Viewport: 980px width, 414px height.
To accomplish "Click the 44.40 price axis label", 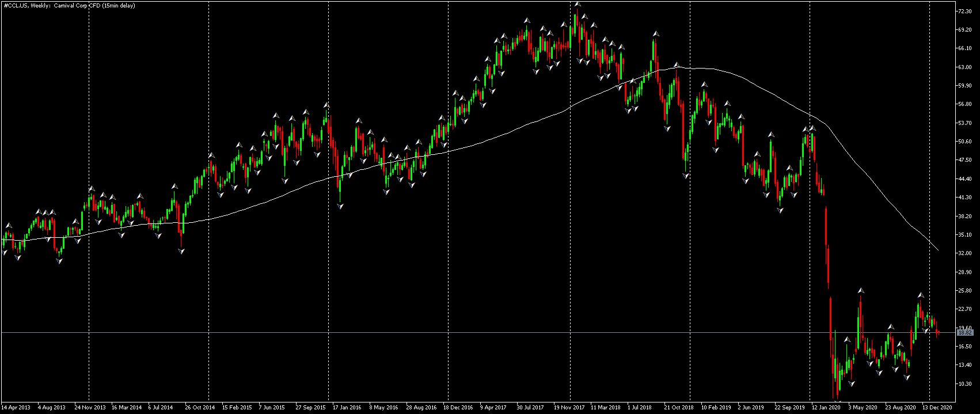I will click(964, 179).
